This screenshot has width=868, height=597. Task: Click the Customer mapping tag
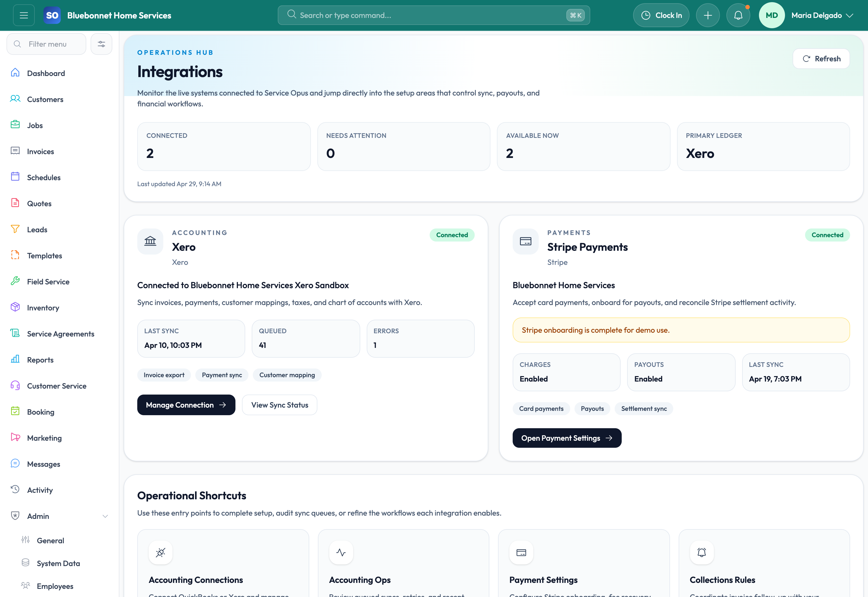coord(287,375)
